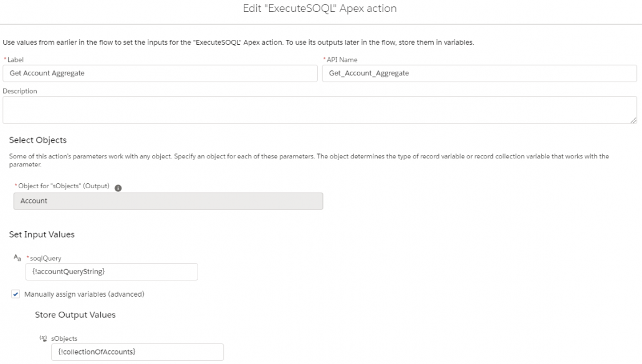This screenshot has width=642, height=364.
Task: Click the sObjects output value field
Action: click(x=137, y=352)
